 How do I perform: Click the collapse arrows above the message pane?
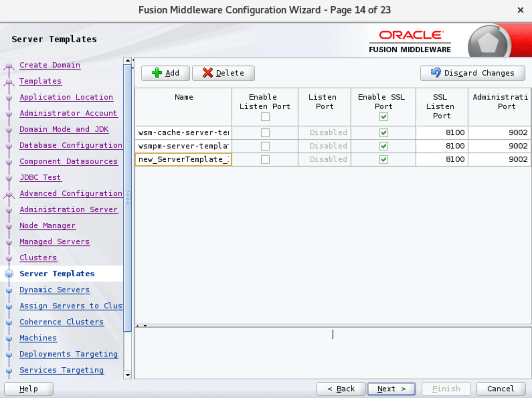click(x=141, y=326)
